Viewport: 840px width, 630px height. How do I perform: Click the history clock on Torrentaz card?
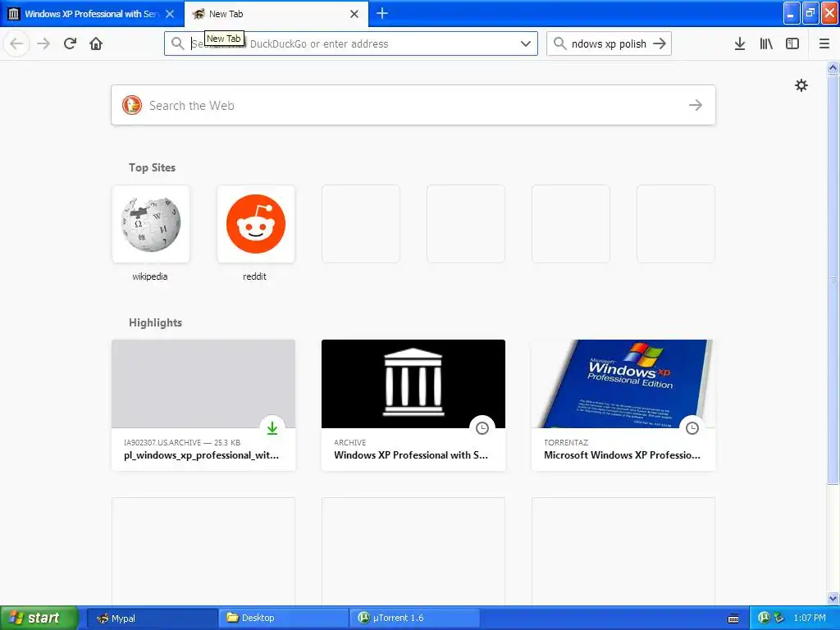pos(692,427)
